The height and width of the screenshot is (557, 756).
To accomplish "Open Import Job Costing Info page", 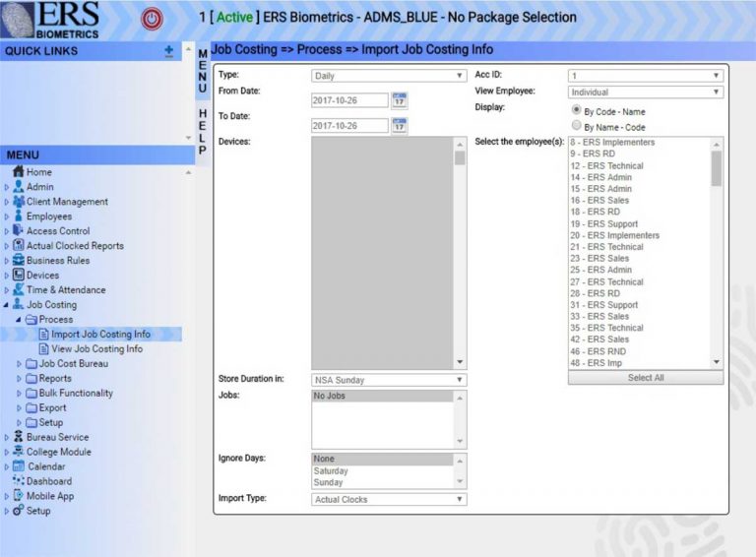I will click(100, 334).
